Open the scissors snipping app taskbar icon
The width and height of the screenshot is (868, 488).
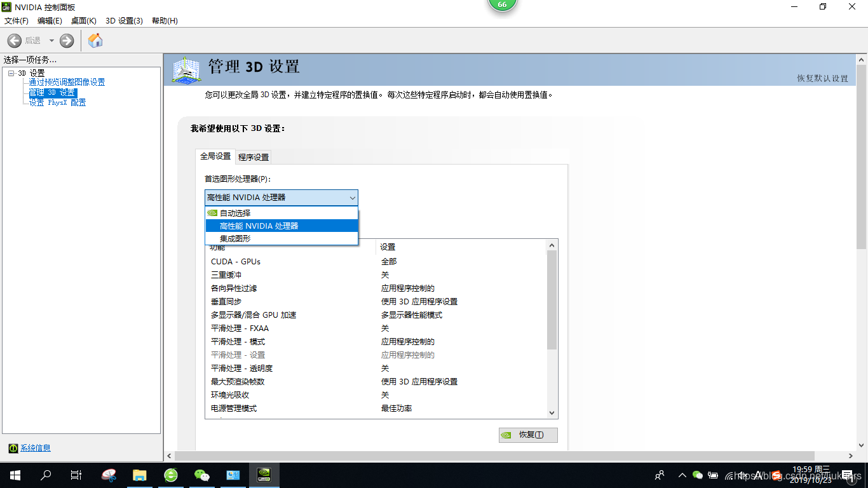click(x=109, y=475)
